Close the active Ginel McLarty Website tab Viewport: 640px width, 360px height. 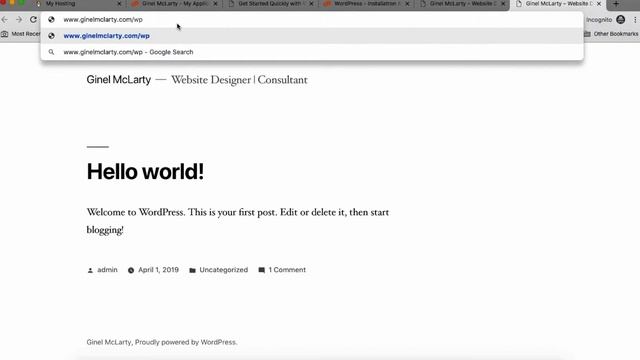[x=599, y=4]
